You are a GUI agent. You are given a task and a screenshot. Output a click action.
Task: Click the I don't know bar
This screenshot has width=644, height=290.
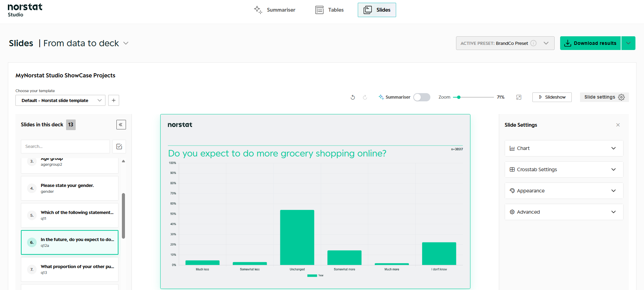coord(439,254)
